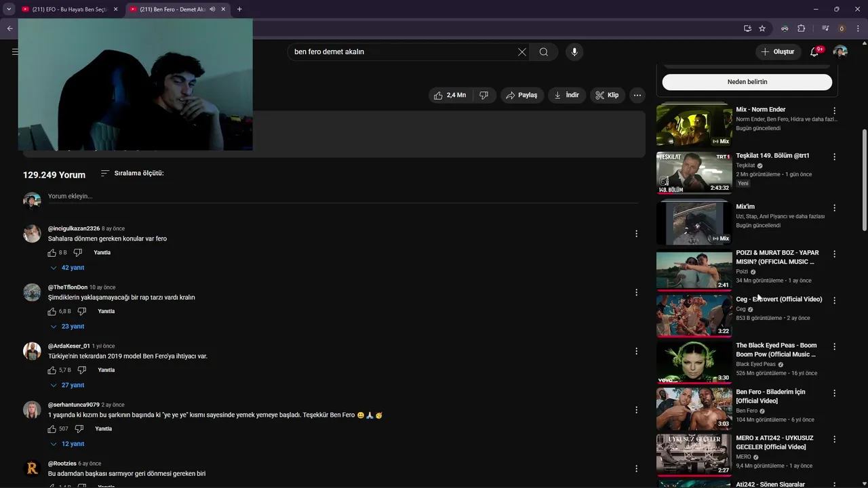This screenshot has width=868, height=488.
Task: Click the Yorum ekleyin comment field
Action: [x=342, y=197]
